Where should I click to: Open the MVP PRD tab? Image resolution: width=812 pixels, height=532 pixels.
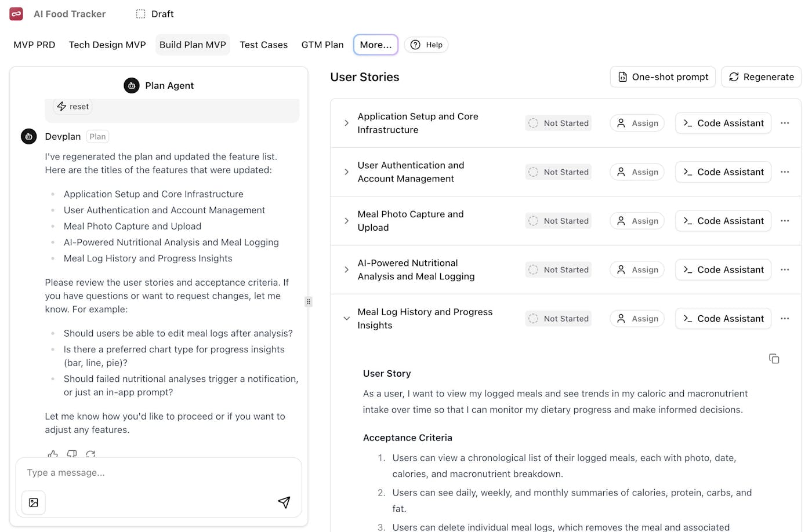(x=34, y=45)
